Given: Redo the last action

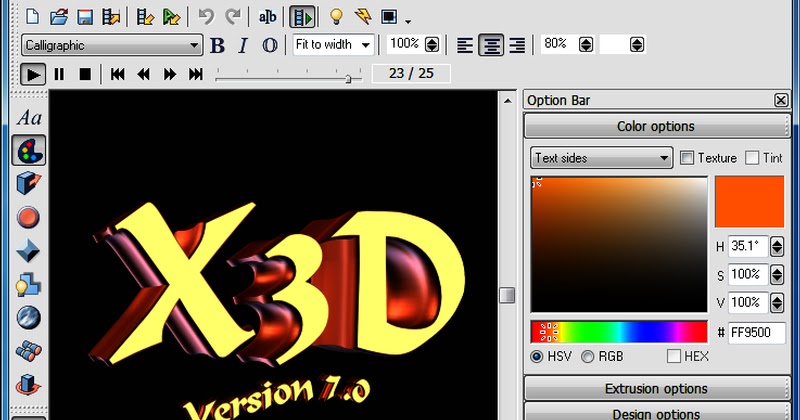Looking at the screenshot, I should click(233, 17).
